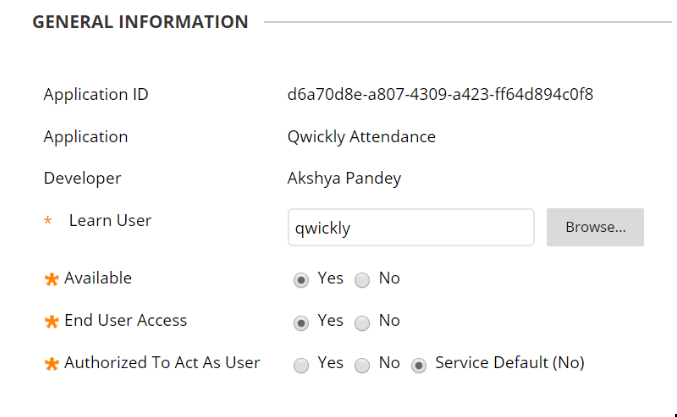Click the small asterisk beside Learn User
This screenshot has width=677, height=417.
(x=48, y=221)
